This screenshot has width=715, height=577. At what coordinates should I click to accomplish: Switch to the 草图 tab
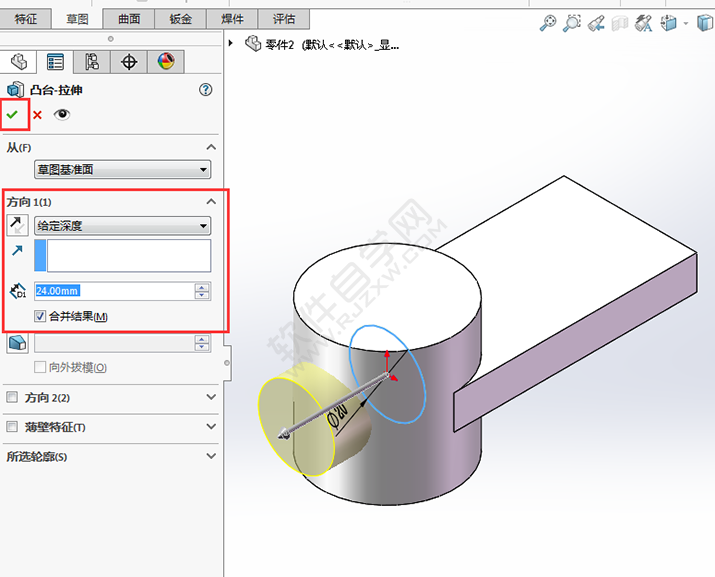[78, 19]
